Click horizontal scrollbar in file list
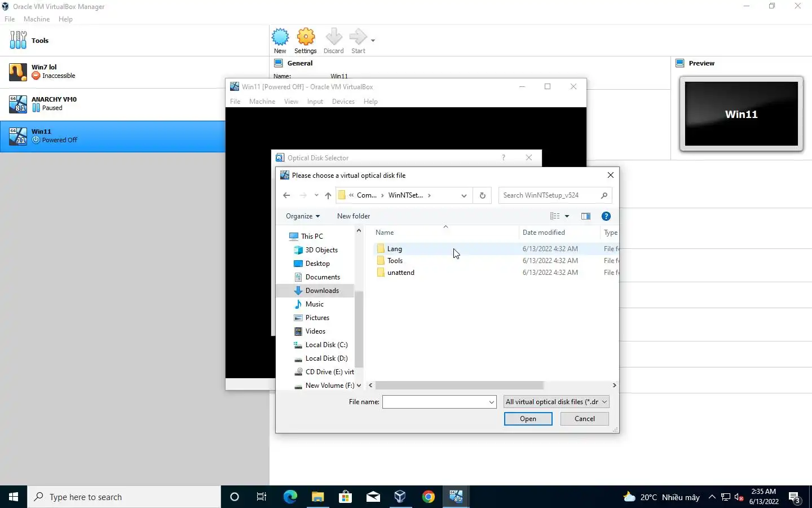The height and width of the screenshot is (508, 812). pos(459,386)
